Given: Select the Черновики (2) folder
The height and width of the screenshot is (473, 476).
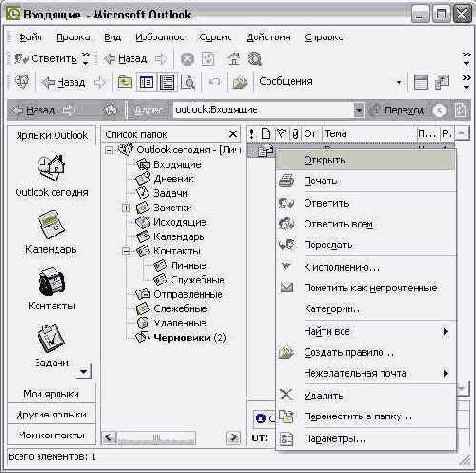Looking at the screenshot, I should [190, 338].
